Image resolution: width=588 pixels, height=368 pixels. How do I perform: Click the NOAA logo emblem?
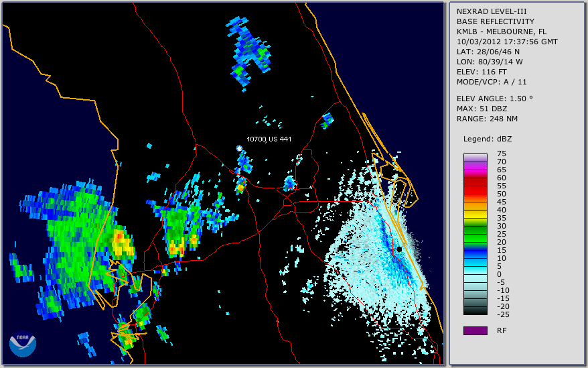point(23,344)
